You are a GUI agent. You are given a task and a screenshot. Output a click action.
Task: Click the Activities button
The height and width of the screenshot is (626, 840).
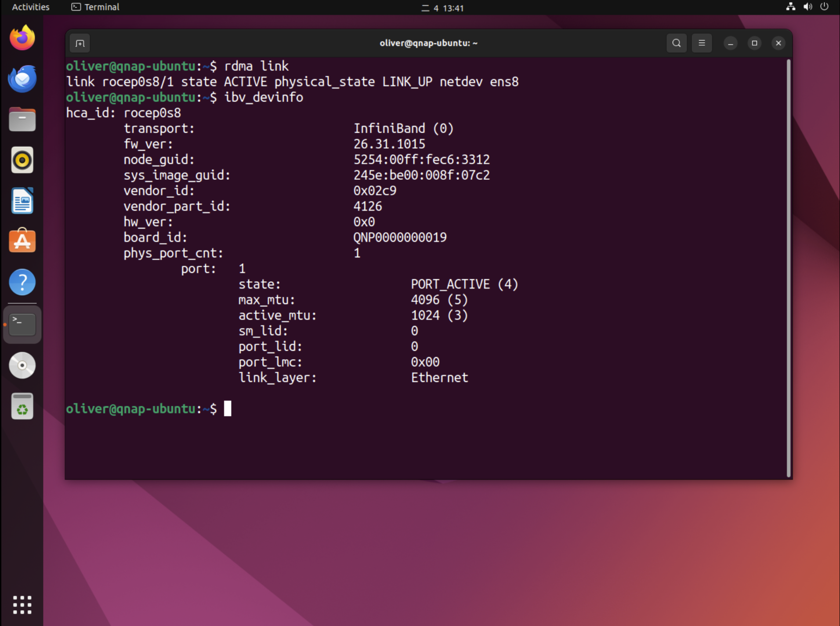(30, 7)
